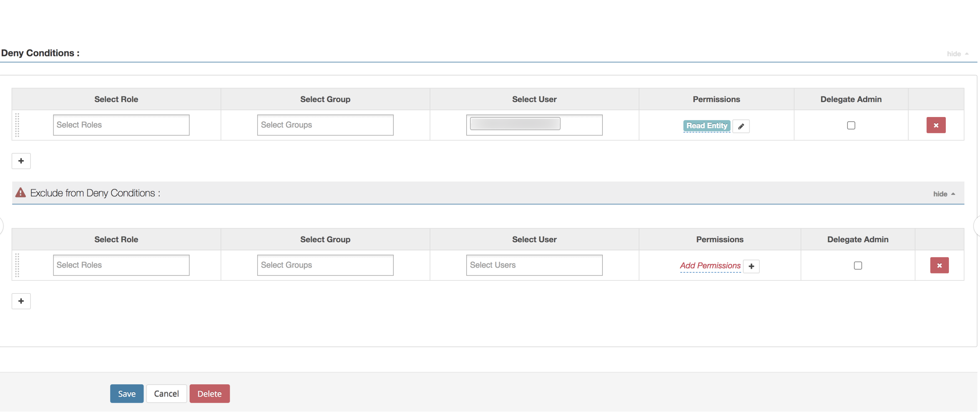This screenshot has width=980, height=412.
Task: Add a new deny condition row
Action: (21, 161)
